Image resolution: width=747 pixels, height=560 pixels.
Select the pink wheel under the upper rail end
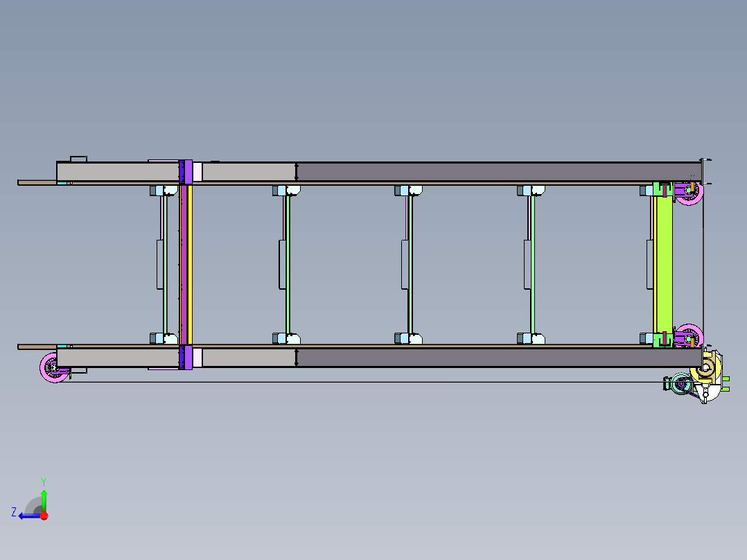pyautogui.click(x=689, y=193)
